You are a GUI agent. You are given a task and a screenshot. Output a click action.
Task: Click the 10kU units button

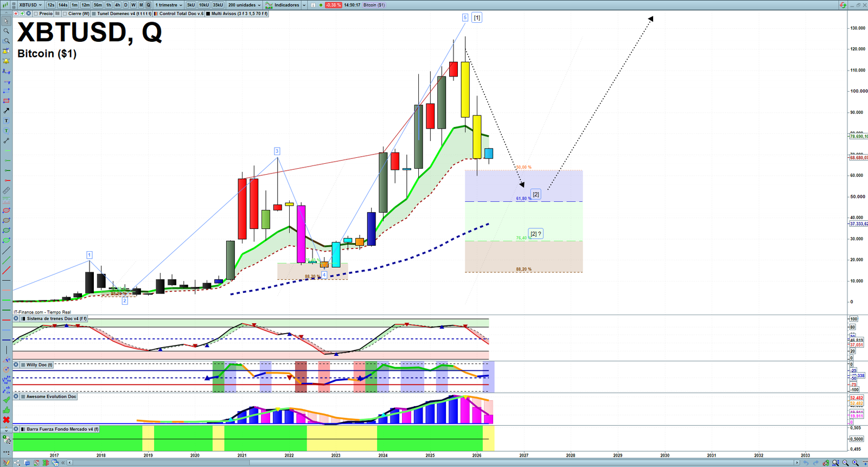click(203, 5)
